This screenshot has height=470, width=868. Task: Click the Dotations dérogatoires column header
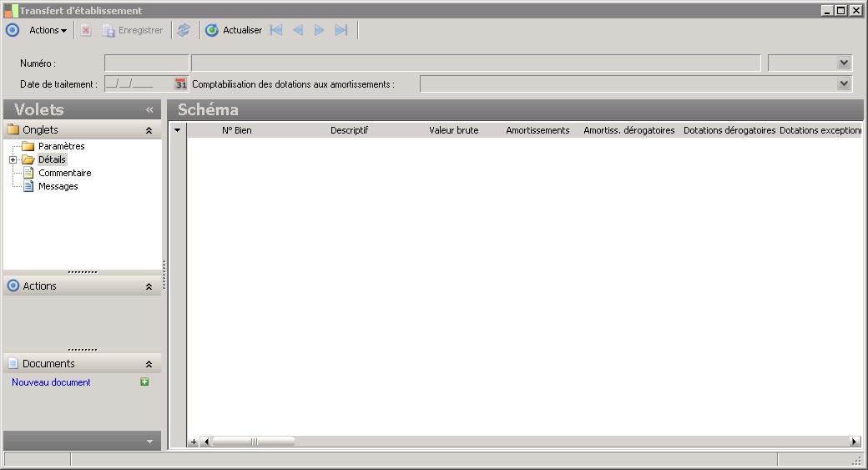(729, 130)
